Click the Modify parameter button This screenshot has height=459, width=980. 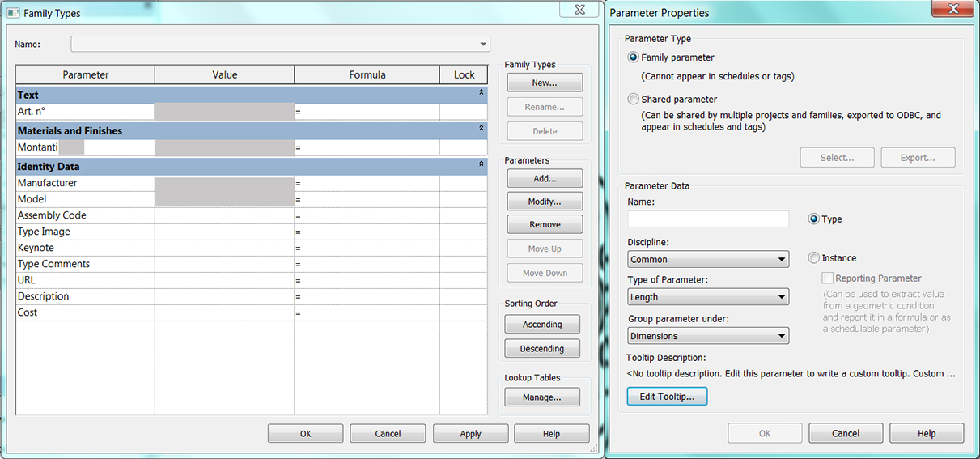pos(545,202)
